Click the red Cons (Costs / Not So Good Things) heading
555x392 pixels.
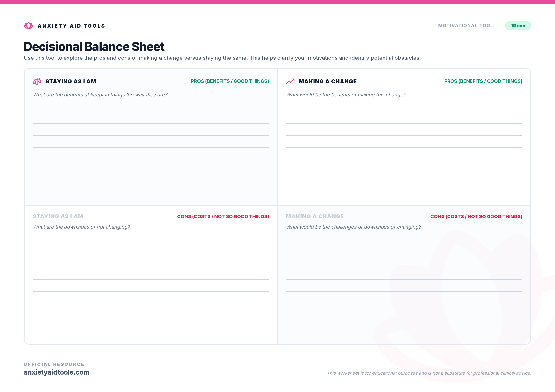point(223,216)
